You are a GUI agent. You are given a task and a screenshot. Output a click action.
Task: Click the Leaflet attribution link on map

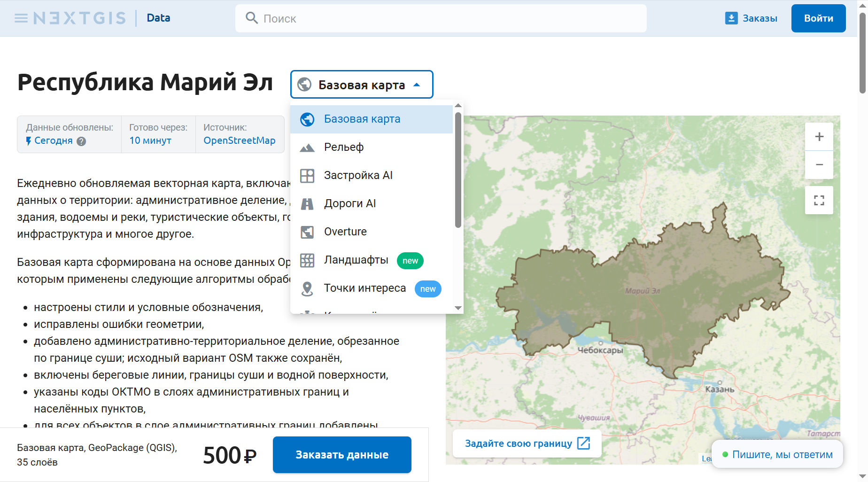coord(707,459)
